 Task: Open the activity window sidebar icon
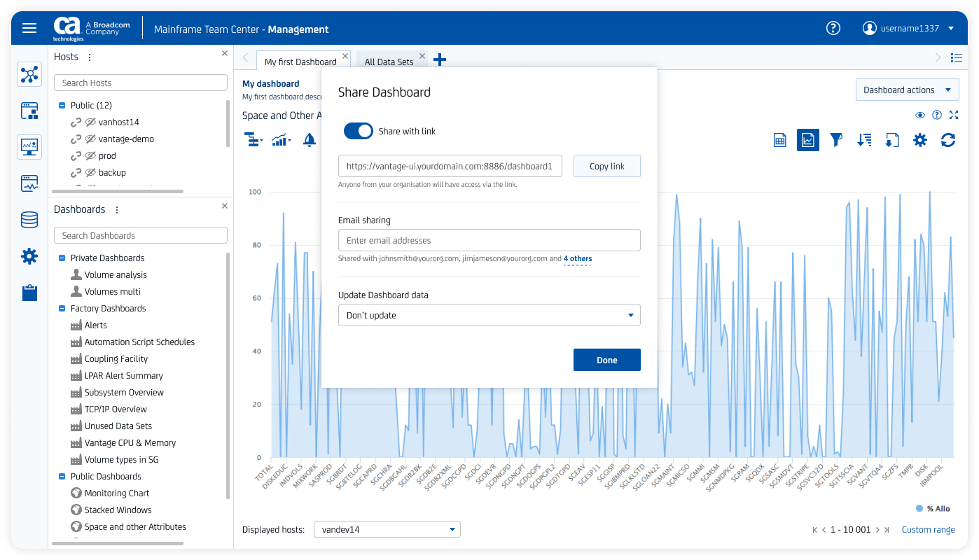(x=29, y=183)
